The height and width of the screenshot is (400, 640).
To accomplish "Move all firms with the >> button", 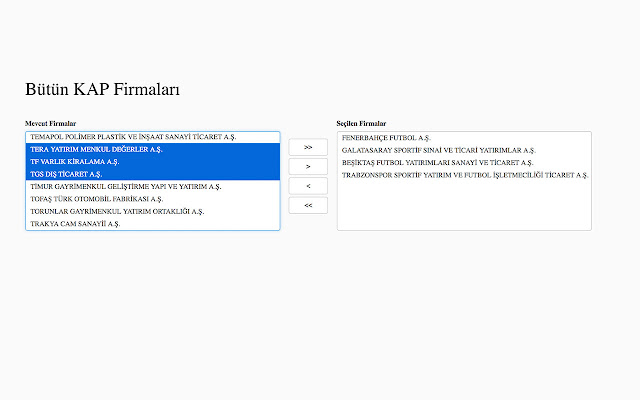I will point(308,147).
